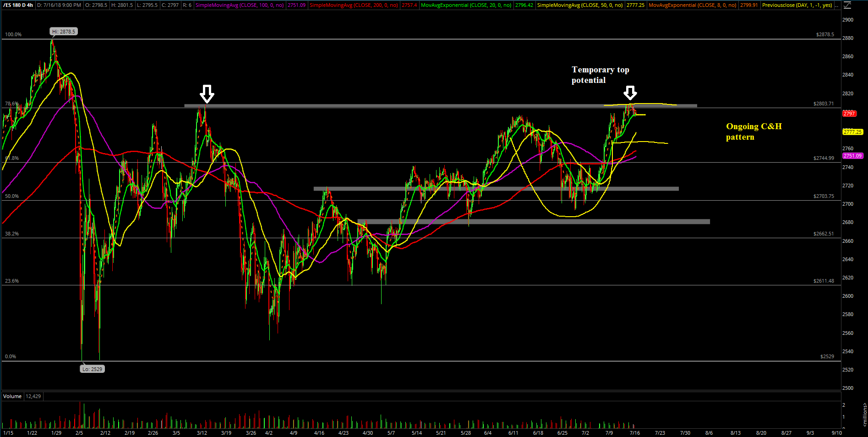Screen dimensions: 868x437
Task: Click the Hi: 2878.5 bubble
Action: tap(64, 32)
